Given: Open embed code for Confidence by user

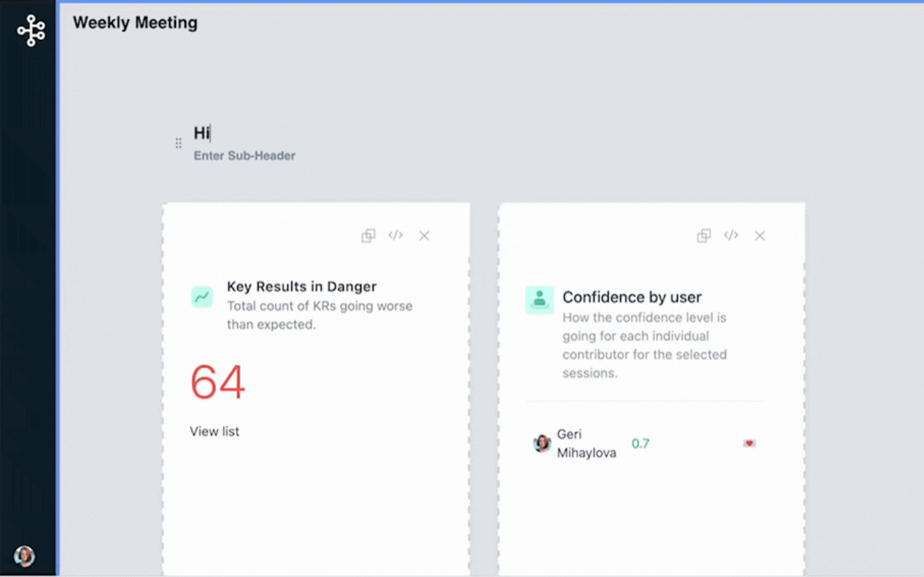Looking at the screenshot, I should [x=731, y=235].
